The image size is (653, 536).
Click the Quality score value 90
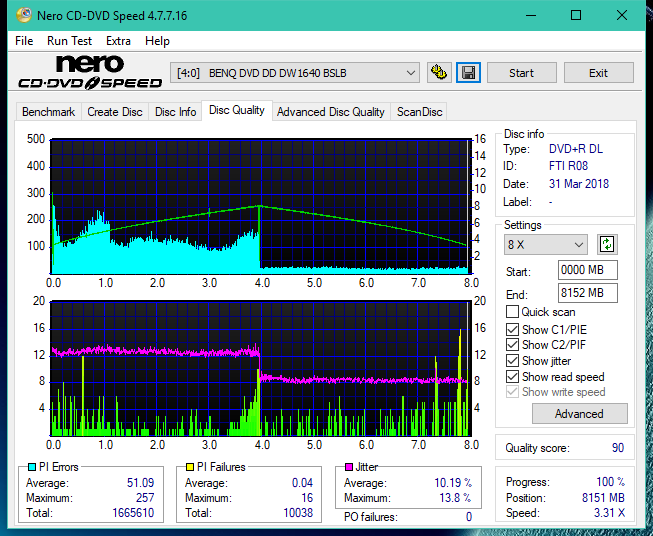[618, 448]
